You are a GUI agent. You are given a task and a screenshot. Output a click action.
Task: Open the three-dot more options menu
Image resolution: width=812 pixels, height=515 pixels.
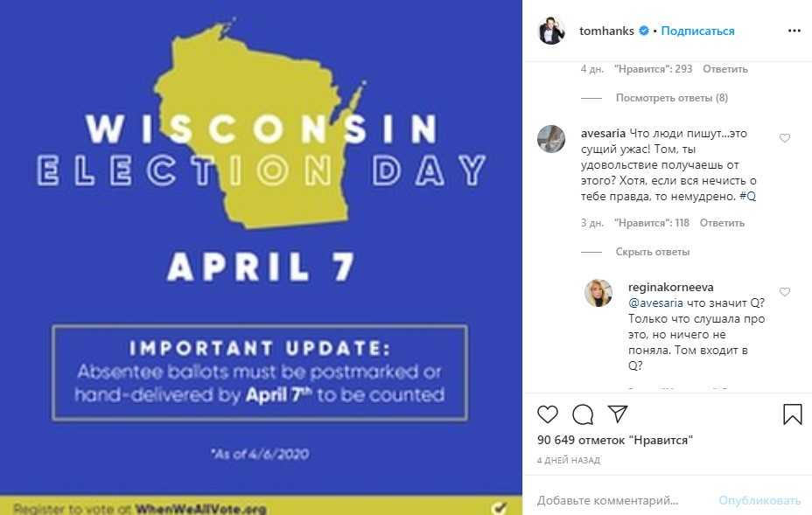(x=794, y=31)
